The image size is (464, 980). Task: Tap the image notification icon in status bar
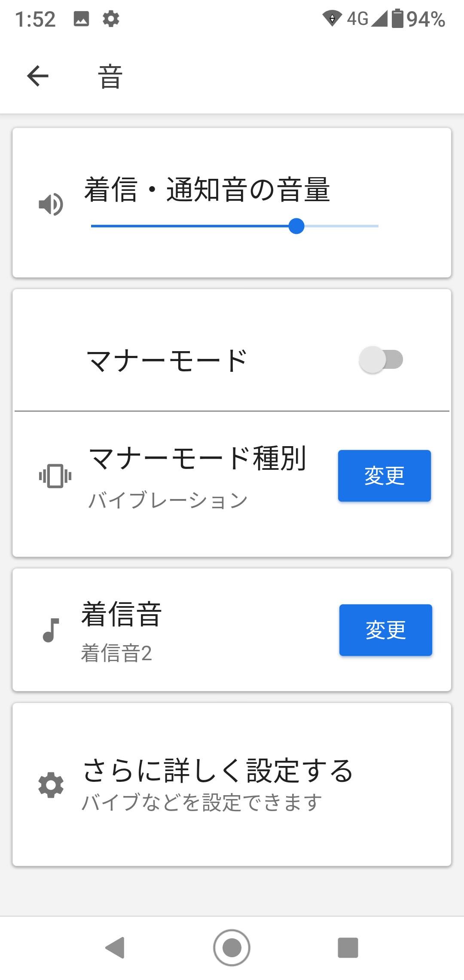81,19
